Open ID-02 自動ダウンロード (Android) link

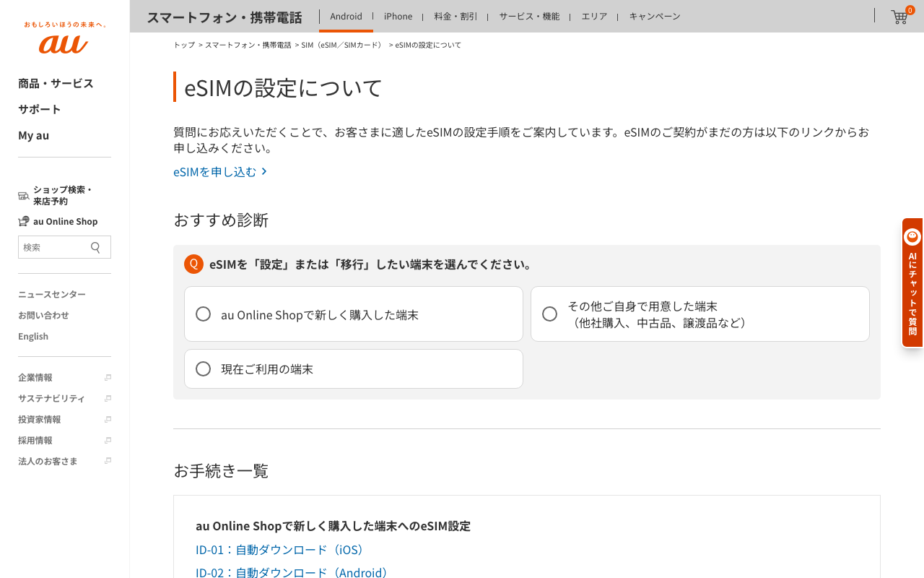294,573
